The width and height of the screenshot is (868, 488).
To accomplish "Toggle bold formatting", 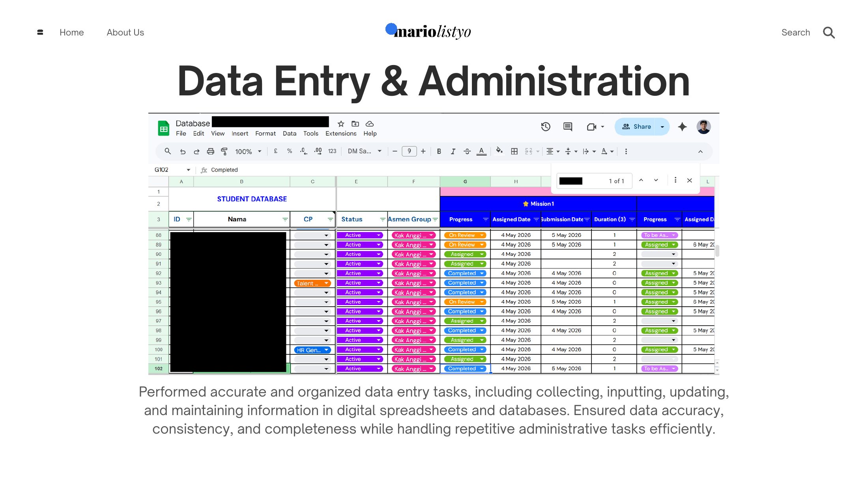I will pyautogui.click(x=439, y=151).
